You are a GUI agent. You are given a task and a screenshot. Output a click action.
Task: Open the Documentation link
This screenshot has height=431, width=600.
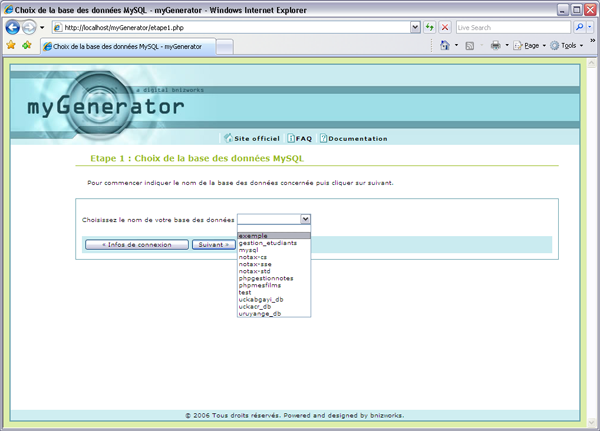click(x=357, y=138)
